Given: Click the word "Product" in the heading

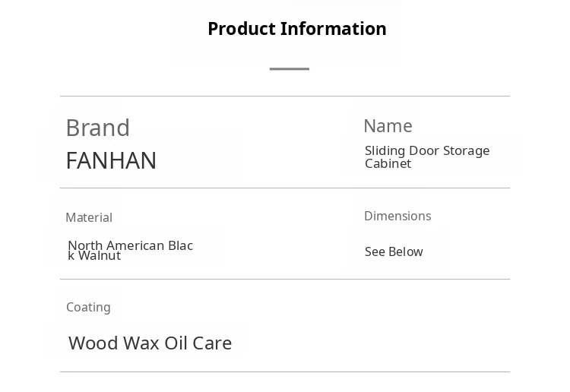Looking at the screenshot, I should coord(241,29).
